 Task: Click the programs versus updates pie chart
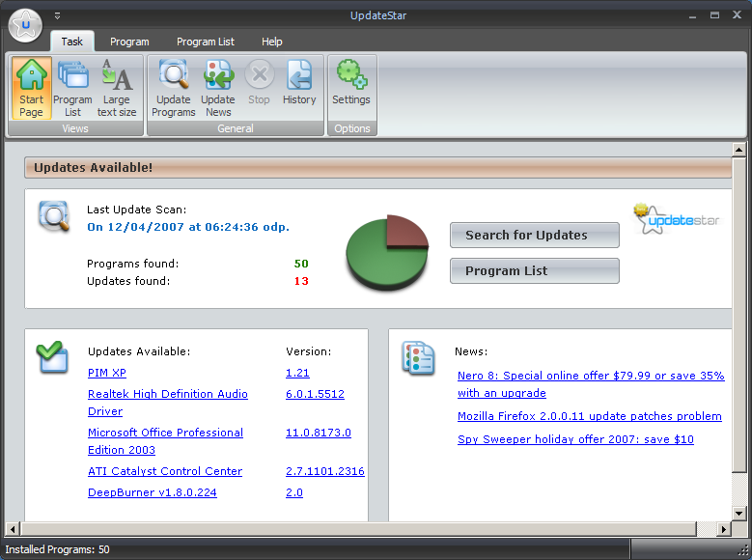click(x=387, y=252)
